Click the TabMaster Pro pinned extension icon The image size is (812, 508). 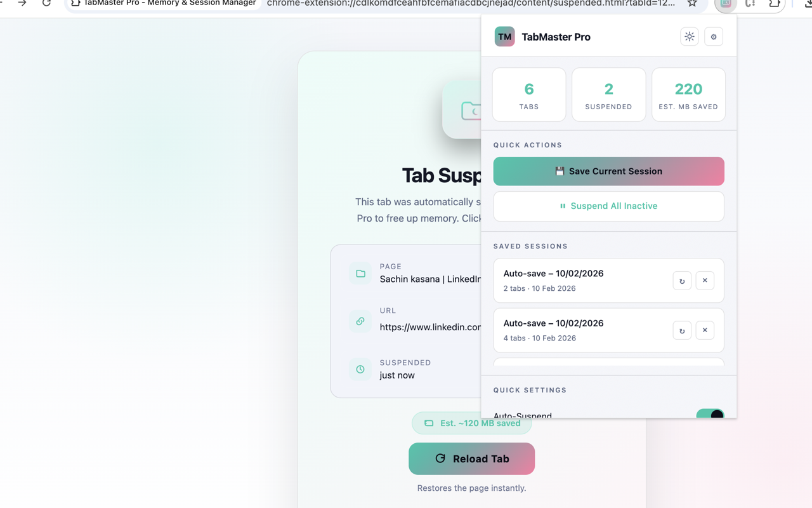pos(725,5)
